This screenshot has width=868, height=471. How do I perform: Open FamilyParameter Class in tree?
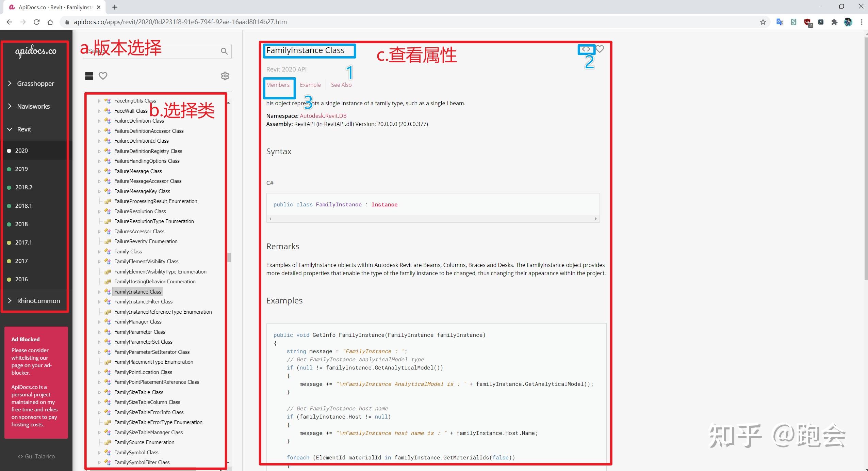coord(140,332)
